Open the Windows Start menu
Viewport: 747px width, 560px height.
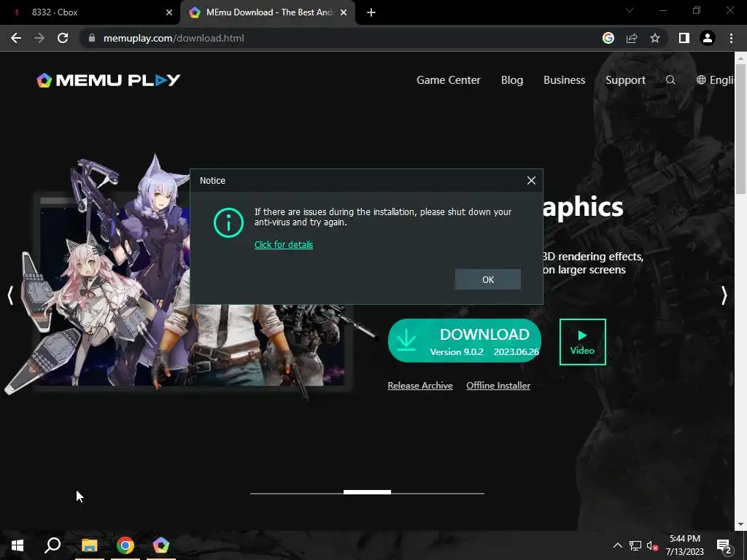coord(18,545)
